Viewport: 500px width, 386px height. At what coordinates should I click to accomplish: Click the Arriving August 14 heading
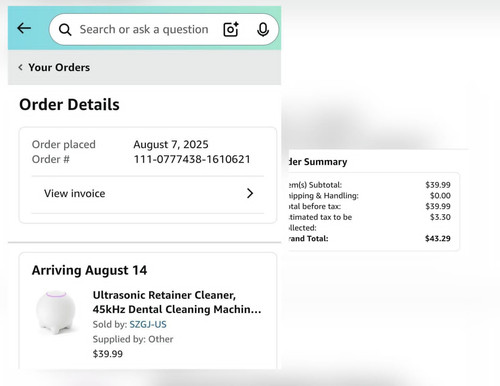click(x=89, y=270)
